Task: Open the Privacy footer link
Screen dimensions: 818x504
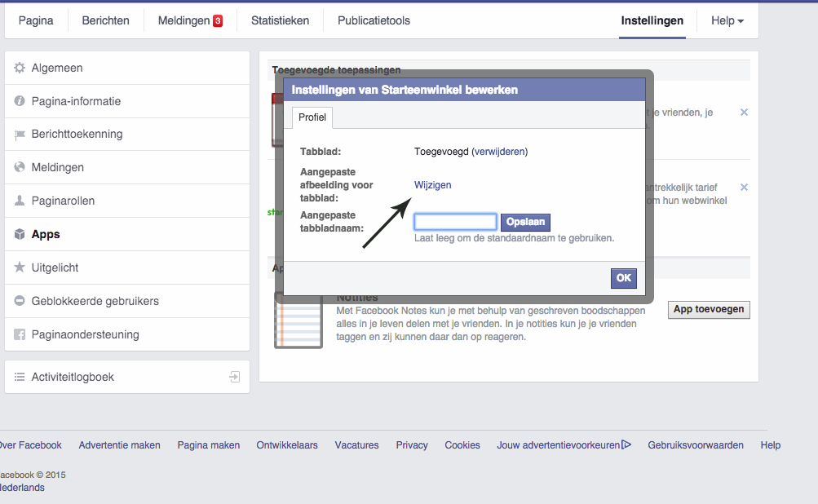Action: tap(412, 445)
